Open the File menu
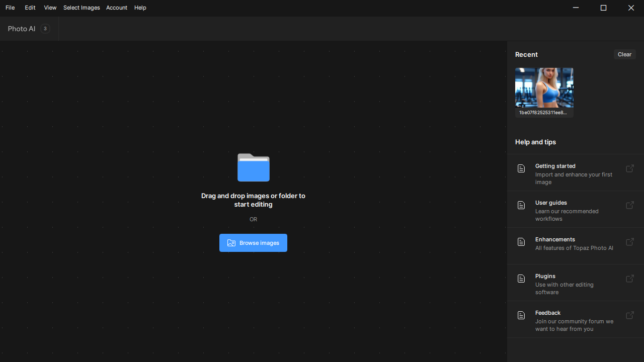The image size is (644, 362). pos(10,8)
